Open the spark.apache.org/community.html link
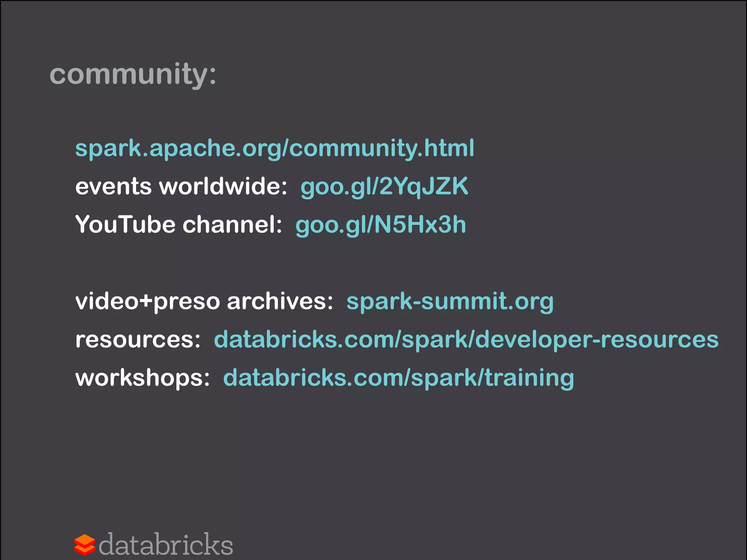This screenshot has width=747, height=560. coord(275,149)
